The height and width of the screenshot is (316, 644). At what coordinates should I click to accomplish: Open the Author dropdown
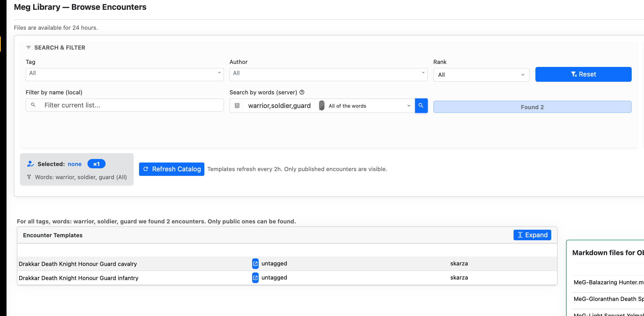(x=328, y=74)
